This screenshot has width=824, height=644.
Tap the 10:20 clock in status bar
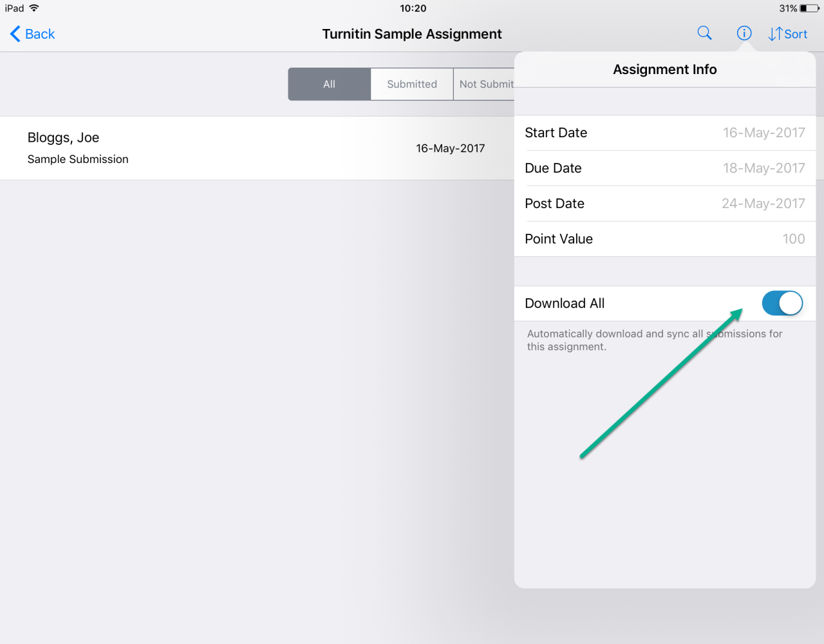pos(413,8)
